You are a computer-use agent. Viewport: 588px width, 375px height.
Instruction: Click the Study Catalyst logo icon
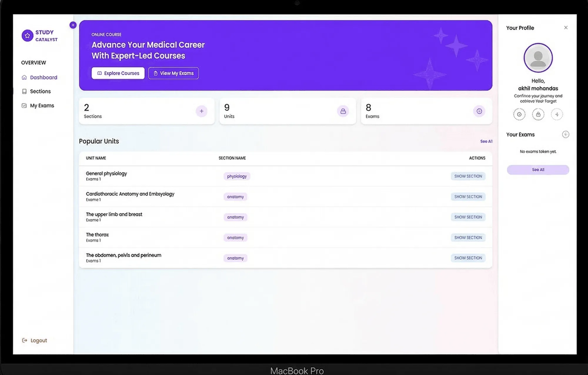27,35
